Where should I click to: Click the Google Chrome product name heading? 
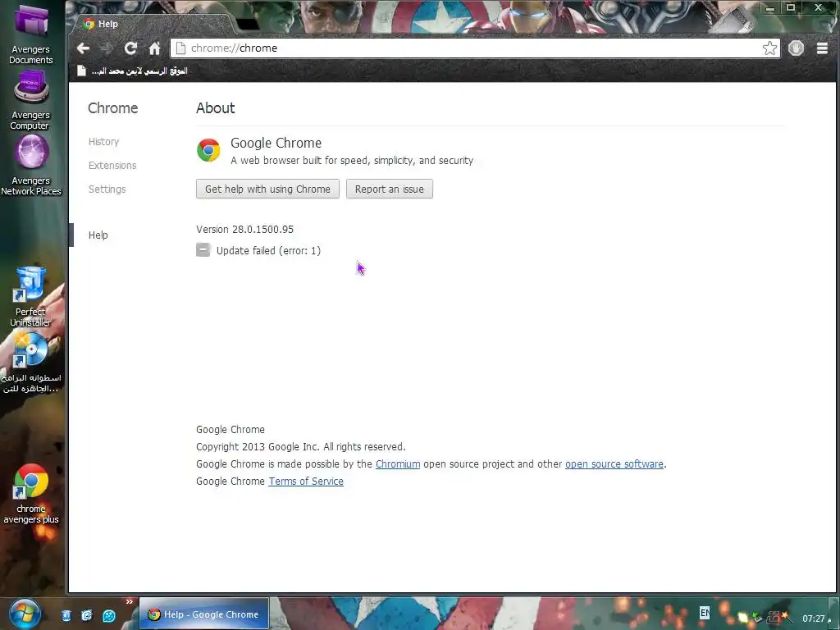click(276, 143)
